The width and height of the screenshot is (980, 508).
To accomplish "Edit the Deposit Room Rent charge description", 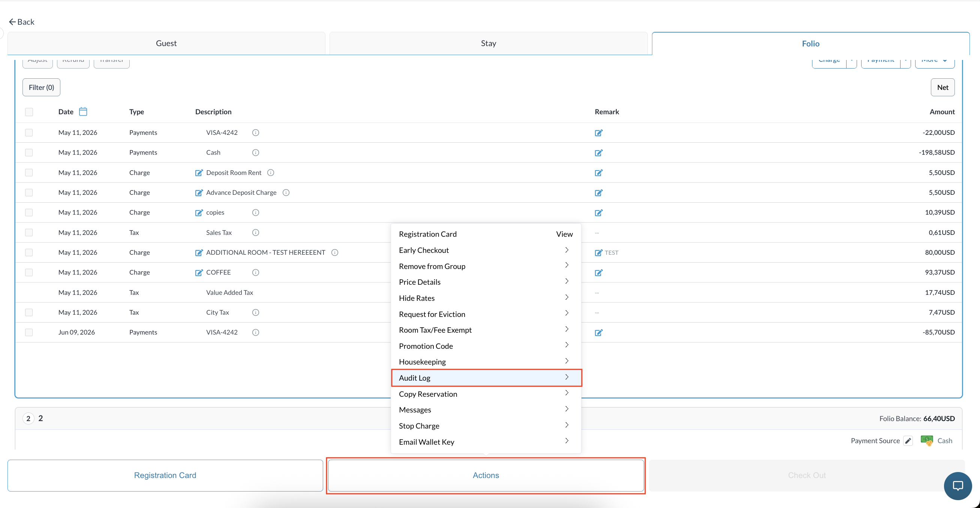I will (x=199, y=173).
